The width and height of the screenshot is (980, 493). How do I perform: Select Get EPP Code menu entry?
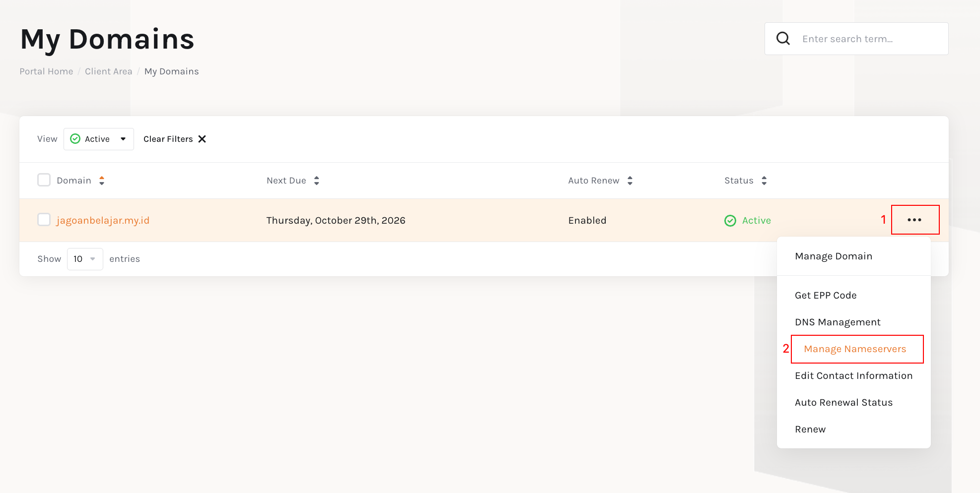click(826, 296)
